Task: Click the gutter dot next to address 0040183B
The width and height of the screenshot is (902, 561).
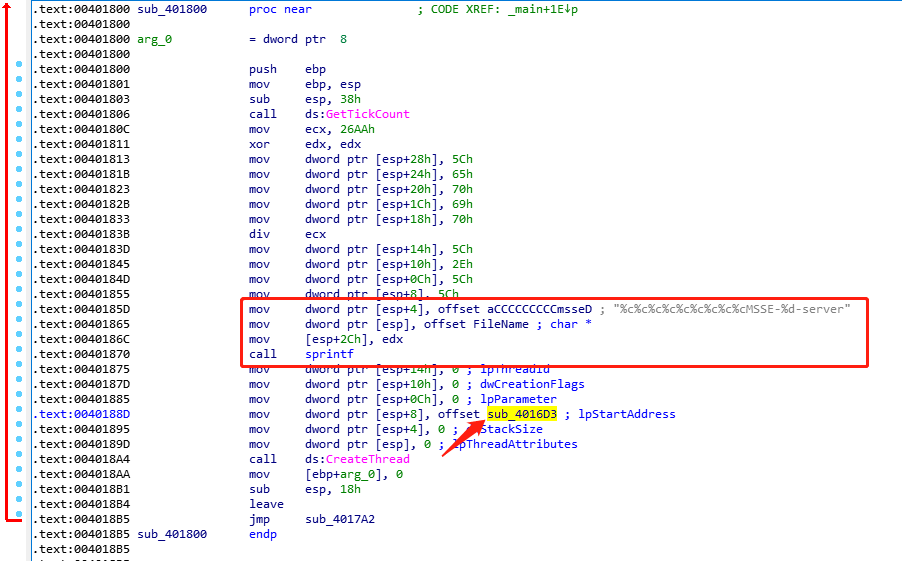Action: pos(20,234)
